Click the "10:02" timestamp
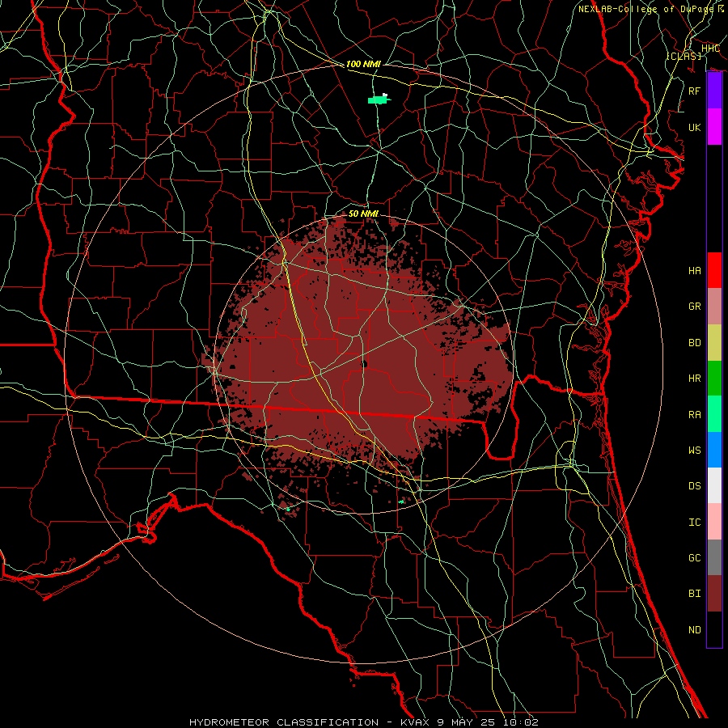Screen dimensions: 728x728 pyautogui.click(x=522, y=722)
